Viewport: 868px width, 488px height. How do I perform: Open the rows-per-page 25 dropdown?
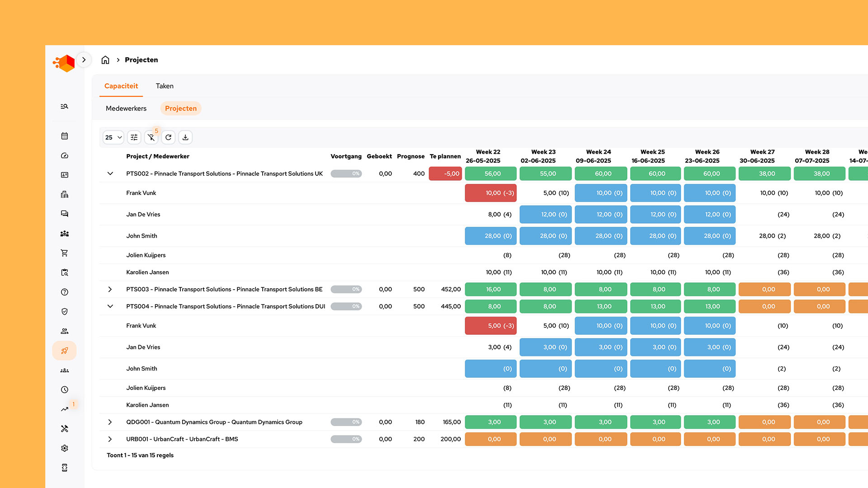click(113, 137)
